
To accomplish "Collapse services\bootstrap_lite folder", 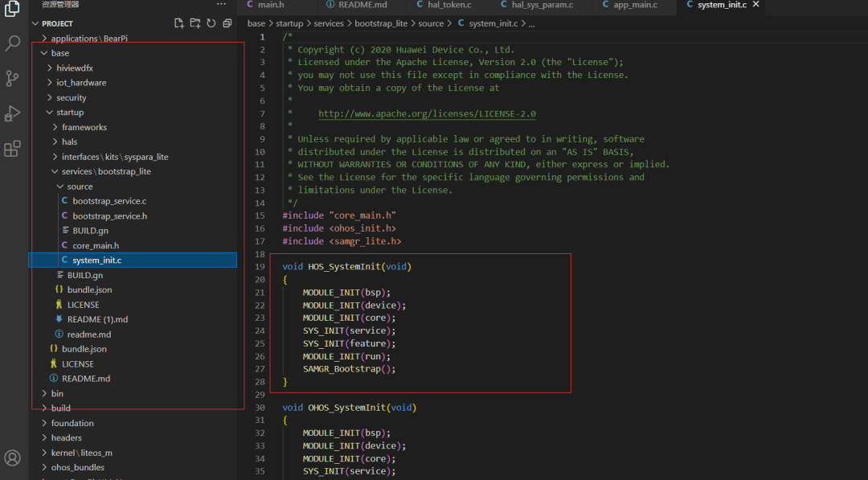I will click(106, 171).
